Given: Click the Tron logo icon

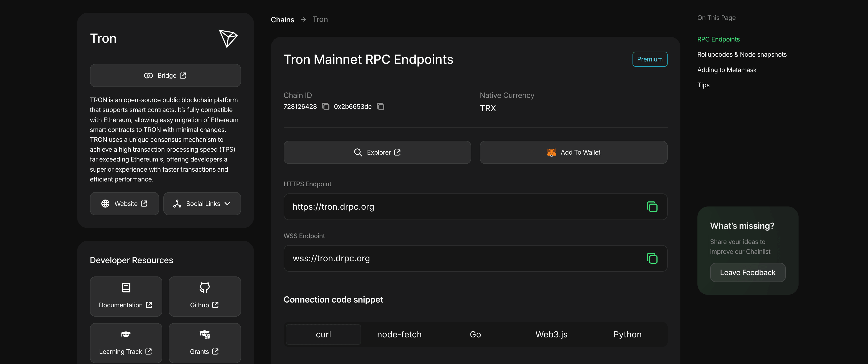Looking at the screenshot, I should tap(228, 38).
